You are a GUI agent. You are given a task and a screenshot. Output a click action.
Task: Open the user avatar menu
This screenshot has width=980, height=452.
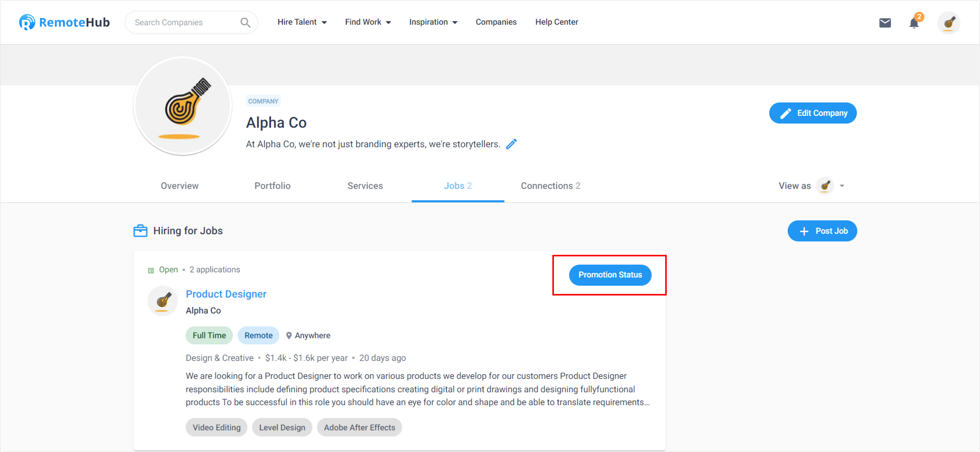pyautogui.click(x=949, y=22)
